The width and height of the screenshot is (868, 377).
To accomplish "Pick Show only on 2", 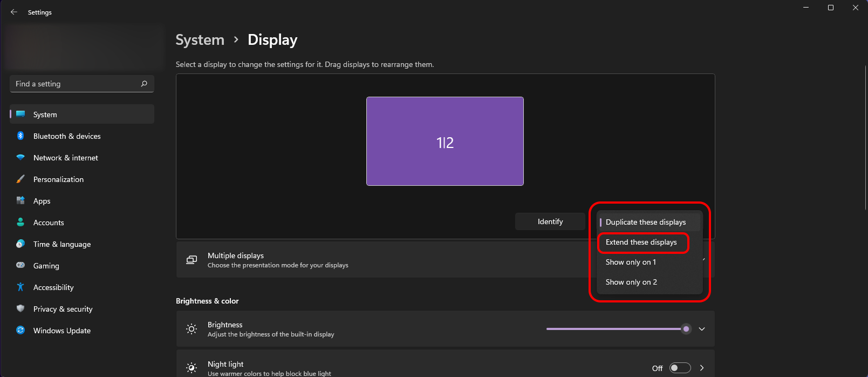I will coord(631,282).
